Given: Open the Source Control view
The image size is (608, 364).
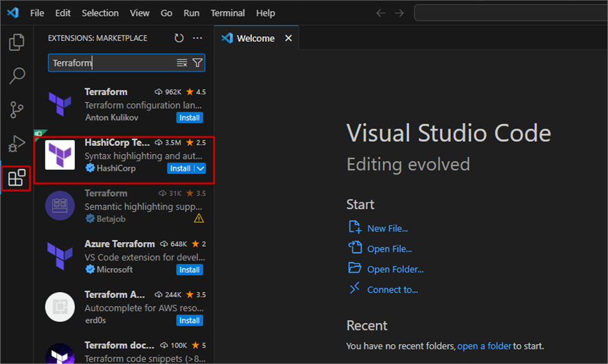Looking at the screenshot, I should 16,110.
